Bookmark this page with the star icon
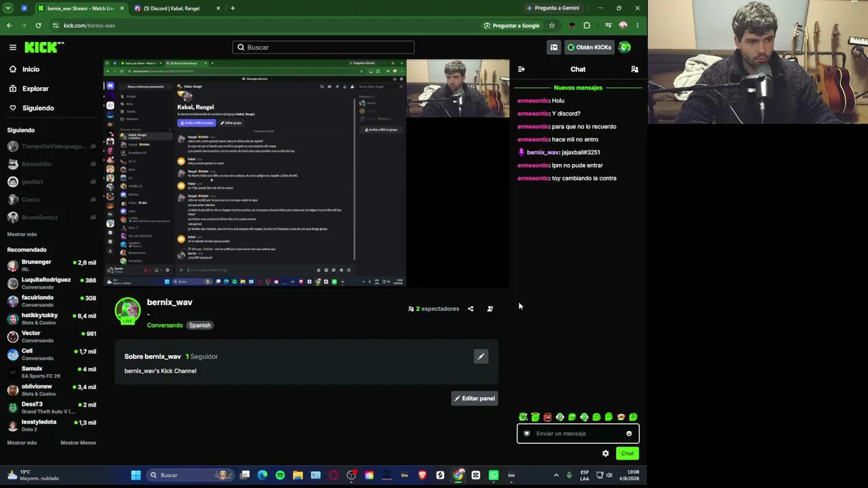Viewport: 868px width, 488px height. (x=551, y=26)
